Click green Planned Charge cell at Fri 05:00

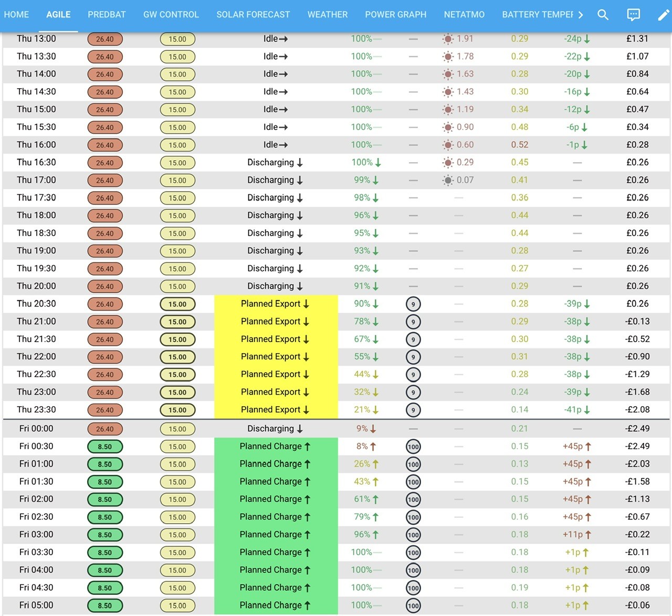pyautogui.click(x=276, y=606)
